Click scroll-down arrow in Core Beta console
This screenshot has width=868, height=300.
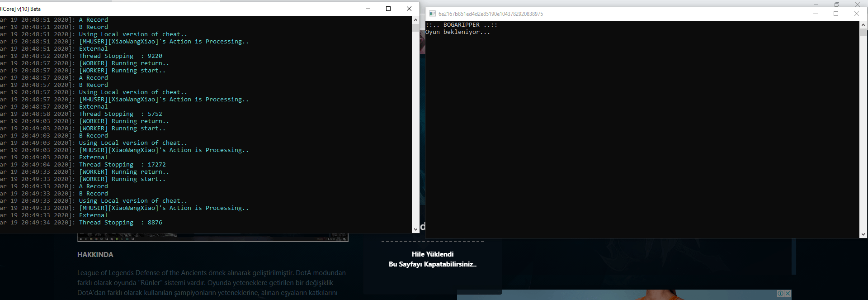point(415,229)
